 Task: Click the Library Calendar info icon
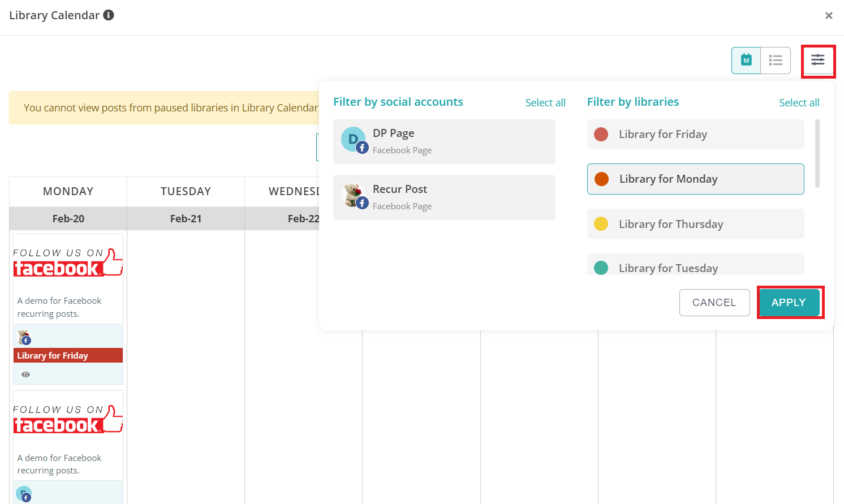[x=109, y=15]
